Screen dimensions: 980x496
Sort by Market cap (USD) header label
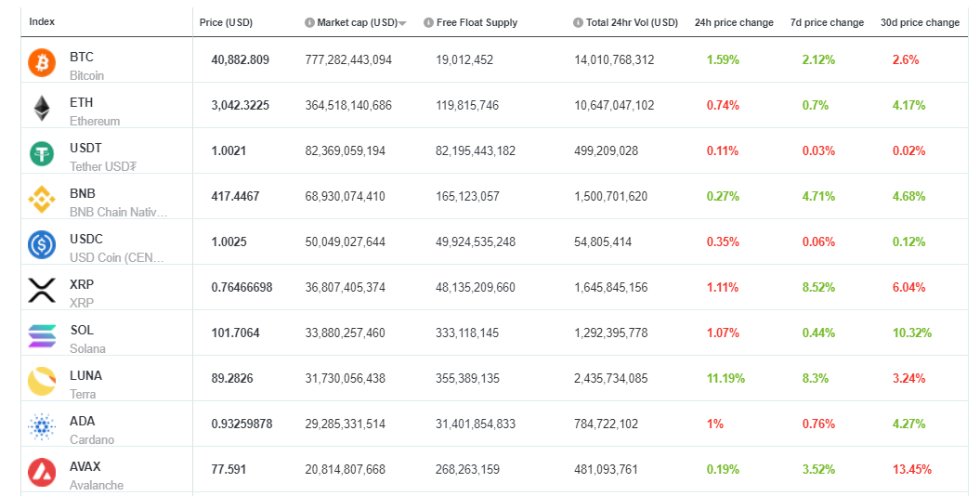(357, 22)
